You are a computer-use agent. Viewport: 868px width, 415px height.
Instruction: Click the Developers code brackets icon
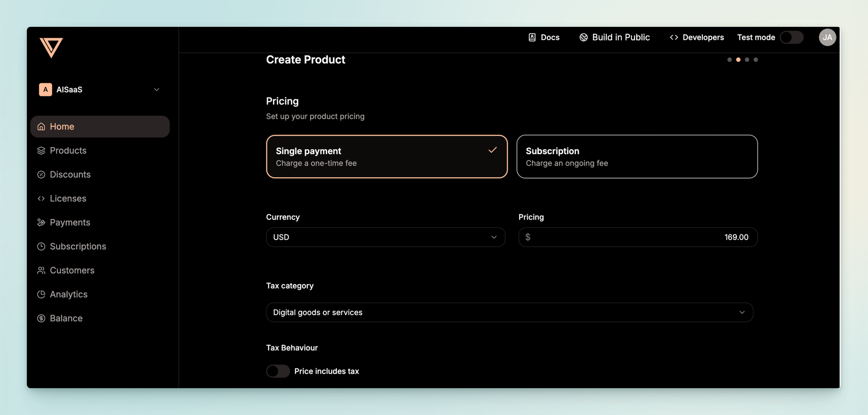[674, 37]
